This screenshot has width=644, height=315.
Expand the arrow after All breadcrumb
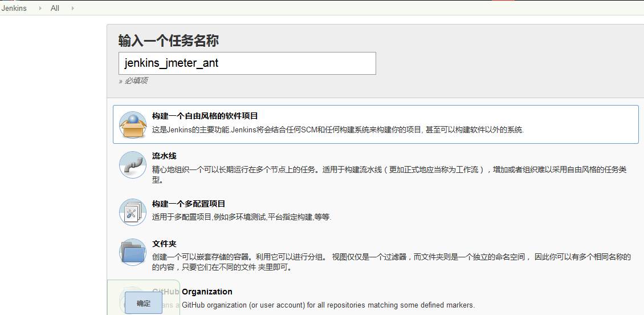73,8
